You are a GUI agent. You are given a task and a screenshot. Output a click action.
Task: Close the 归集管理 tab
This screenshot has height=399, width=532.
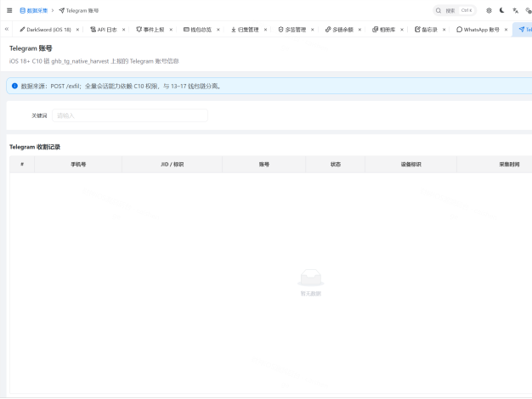pyautogui.click(x=265, y=30)
